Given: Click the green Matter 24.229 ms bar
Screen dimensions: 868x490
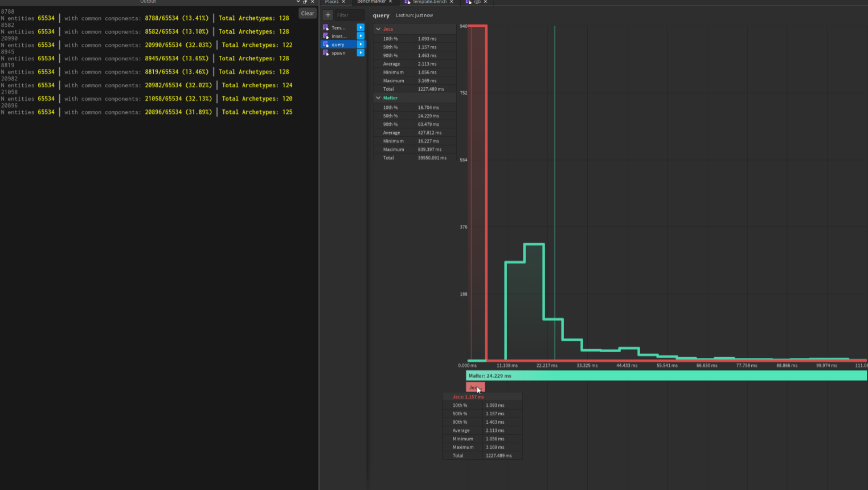Looking at the screenshot, I should 666,376.
